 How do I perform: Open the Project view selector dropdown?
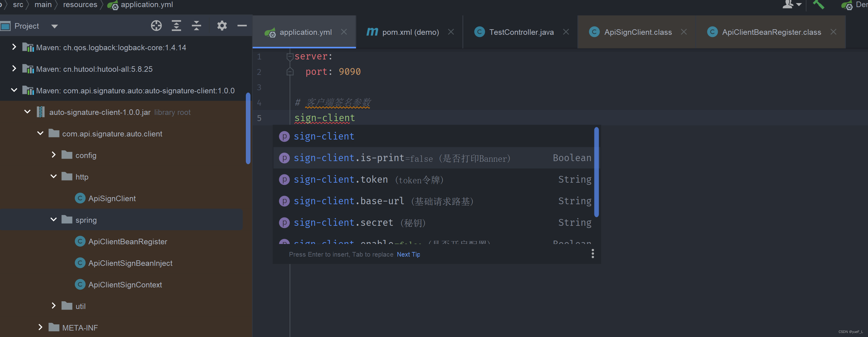click(55, 26)
